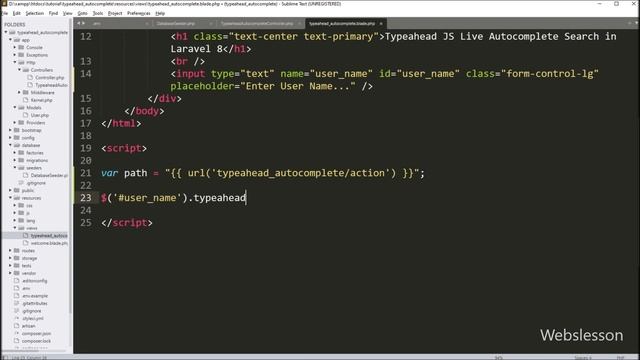Close the typeahead_autocomplete.blade.php tab
640x360 pixels.
(381, 23)
